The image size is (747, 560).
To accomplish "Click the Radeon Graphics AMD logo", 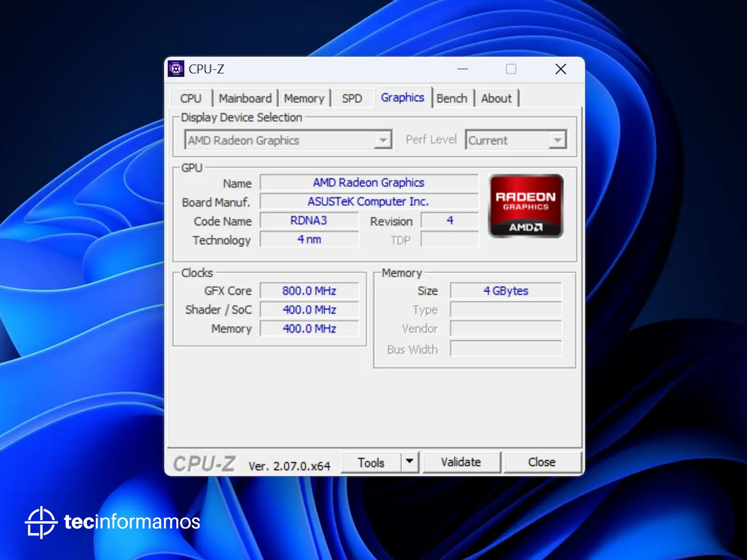I will click(525, 206).
